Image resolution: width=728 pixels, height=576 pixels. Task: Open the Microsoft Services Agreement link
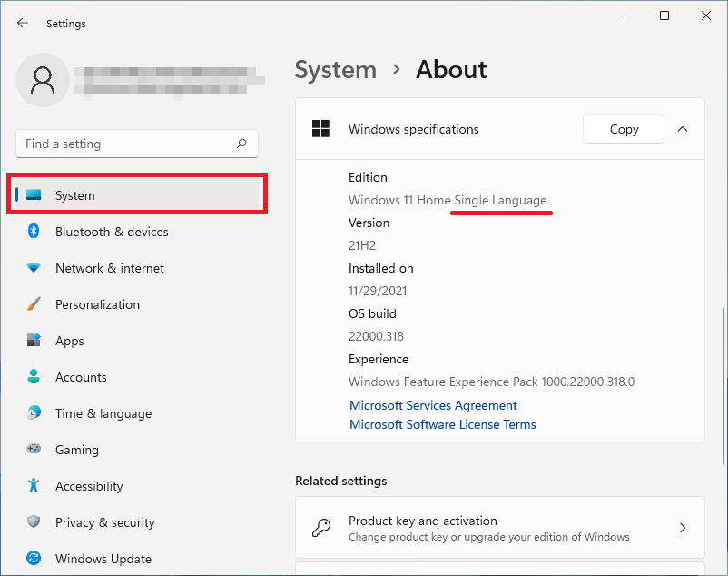[x=433, y=405]
